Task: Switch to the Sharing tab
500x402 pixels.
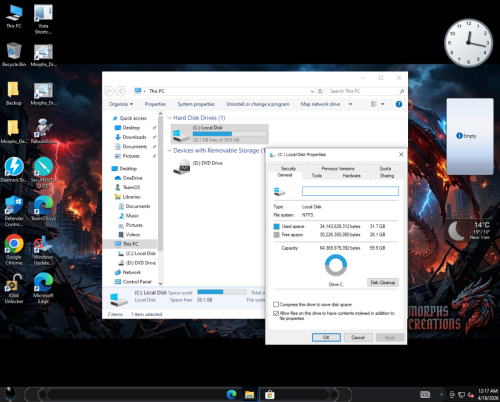Action: 387,176
